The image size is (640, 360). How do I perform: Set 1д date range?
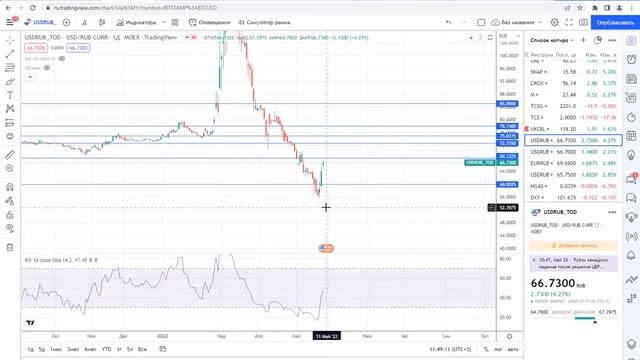click(x=31, y=349)
